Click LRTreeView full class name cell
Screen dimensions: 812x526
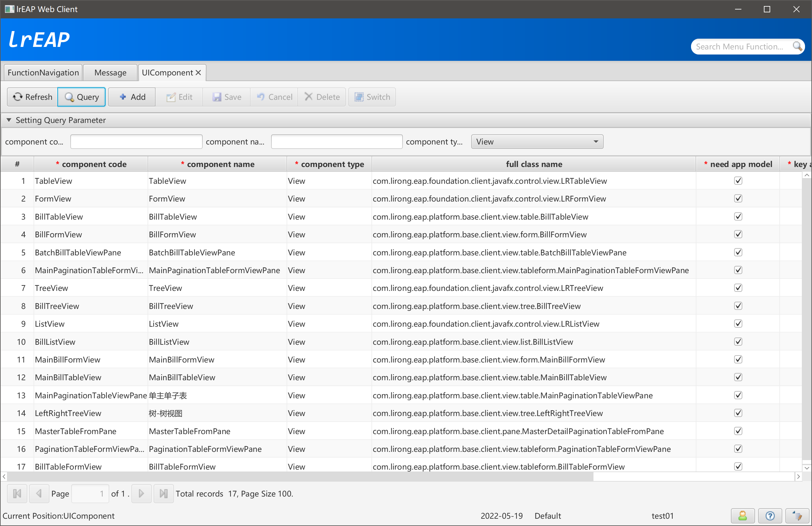pos(534,288)
